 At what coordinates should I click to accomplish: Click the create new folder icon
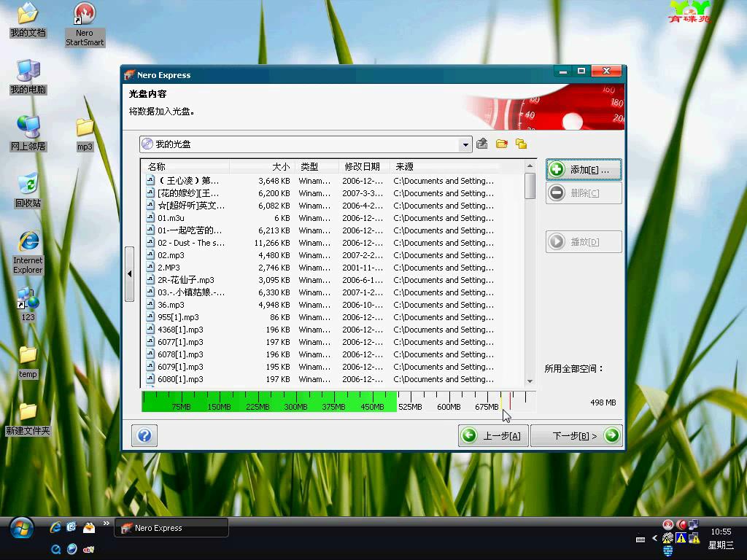[x=502, y=144]
